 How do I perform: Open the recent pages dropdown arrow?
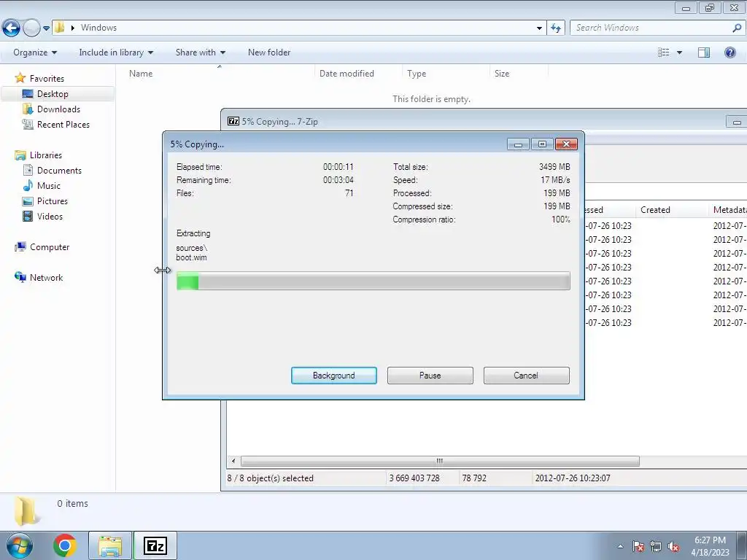tap(46, 28)
